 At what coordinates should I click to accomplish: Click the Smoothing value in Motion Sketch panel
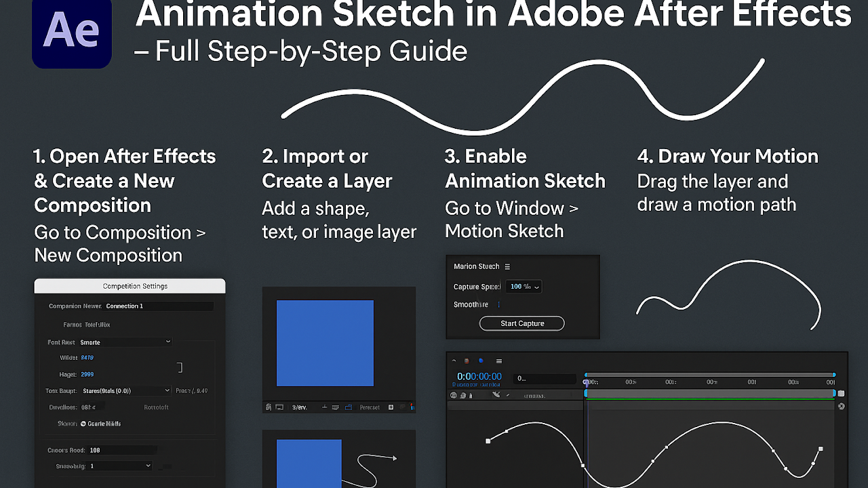pyautogui.click(x=499, y=305)
